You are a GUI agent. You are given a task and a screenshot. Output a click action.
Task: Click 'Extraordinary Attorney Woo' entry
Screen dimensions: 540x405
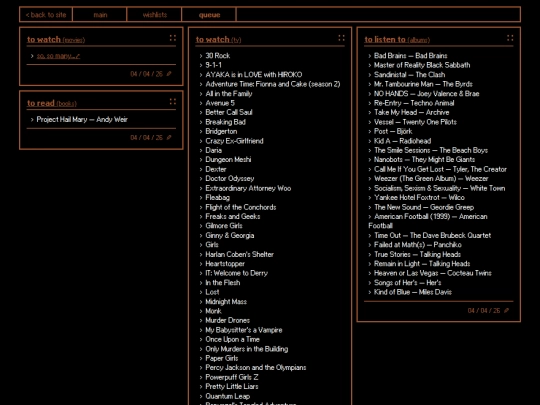[248, 188]
